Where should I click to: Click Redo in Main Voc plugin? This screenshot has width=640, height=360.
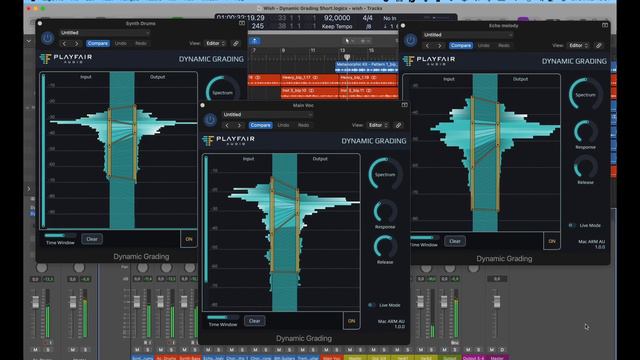(x=303, y=125)
